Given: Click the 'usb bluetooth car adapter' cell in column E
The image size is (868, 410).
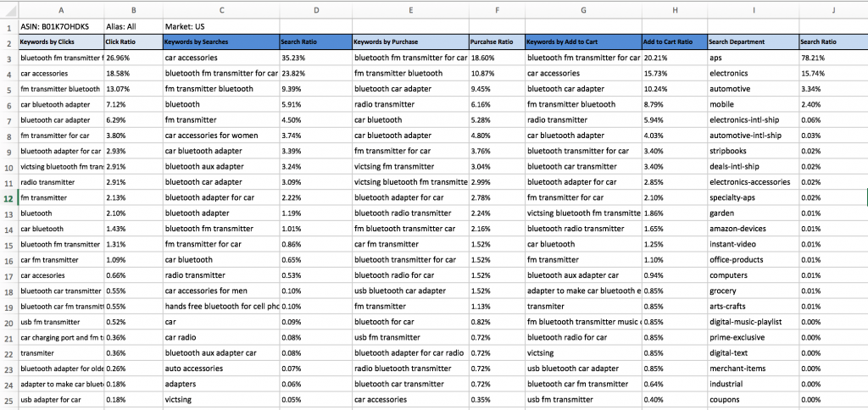Looking at the screenshot, I should (411, 291).
